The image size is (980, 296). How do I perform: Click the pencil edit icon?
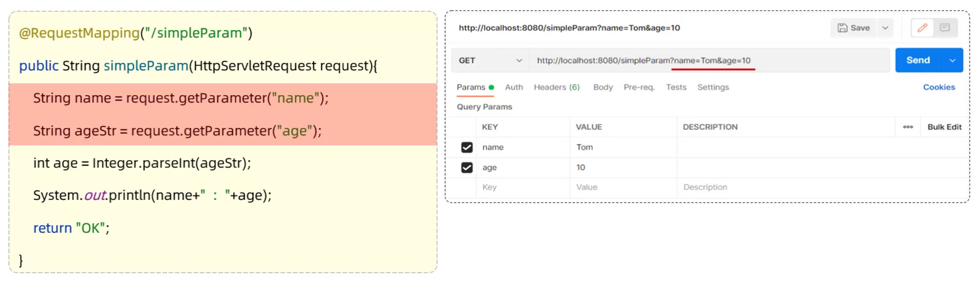(x=922, y=28)
